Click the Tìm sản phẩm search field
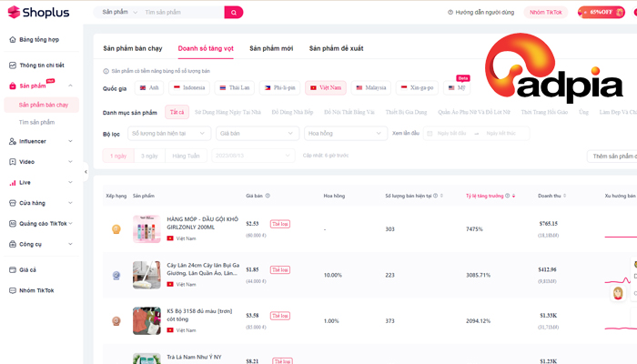The height and width of the screenshot is (364, 637). (x=183, y=12)
